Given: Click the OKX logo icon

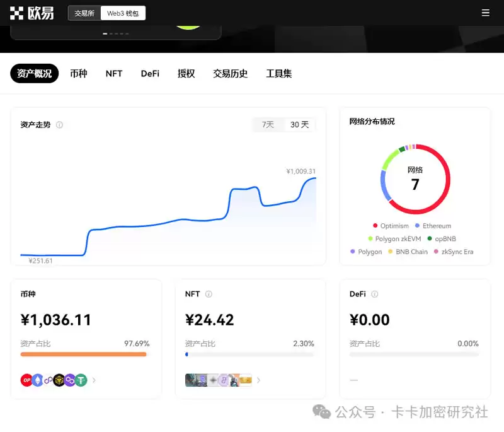Looking at the screenshot, I should (18, 13).
